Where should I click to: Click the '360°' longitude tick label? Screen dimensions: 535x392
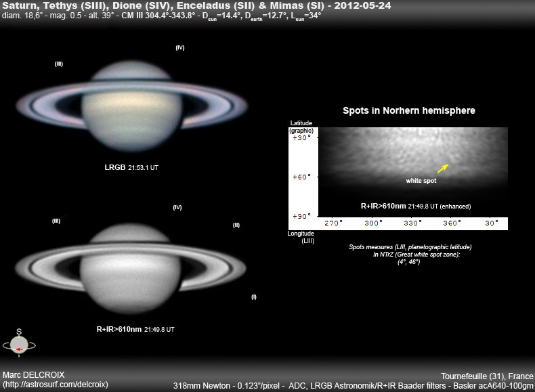452,223
